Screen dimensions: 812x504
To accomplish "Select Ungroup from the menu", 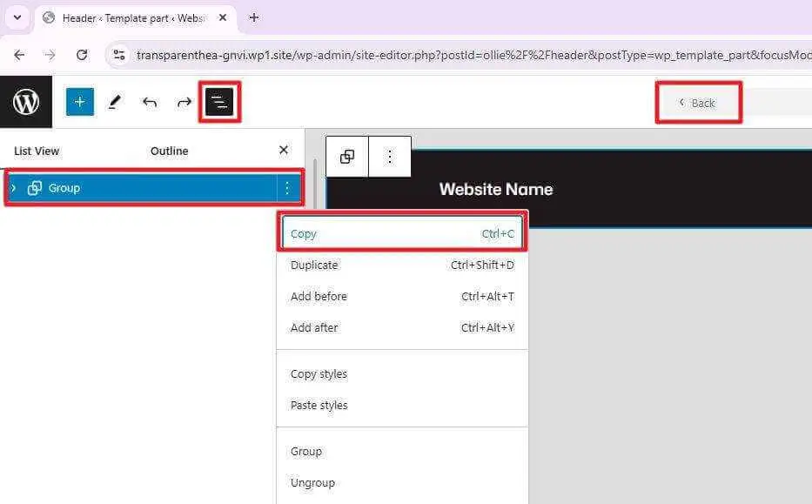I will click(x=312, y=482).
